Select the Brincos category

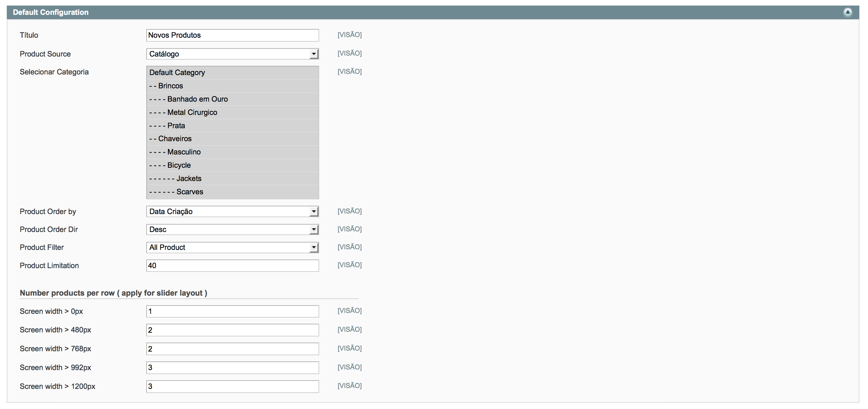click(170, 86)
